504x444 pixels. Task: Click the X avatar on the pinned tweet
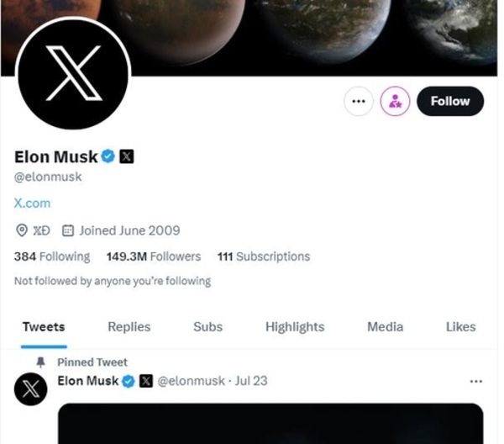pos(31,389)
